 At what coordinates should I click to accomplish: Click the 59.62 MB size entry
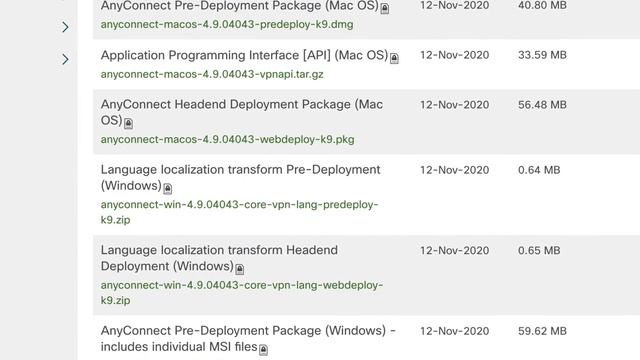point(542,331)
